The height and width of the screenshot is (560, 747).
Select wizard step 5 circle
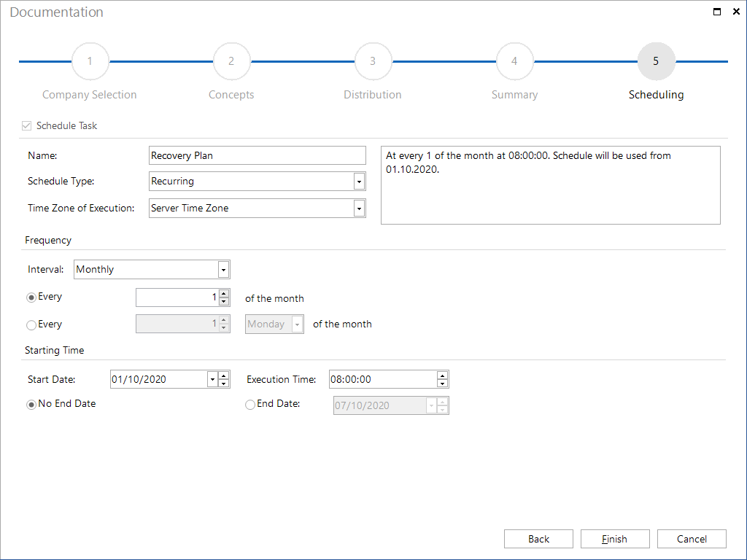click(x=656, y=61)
